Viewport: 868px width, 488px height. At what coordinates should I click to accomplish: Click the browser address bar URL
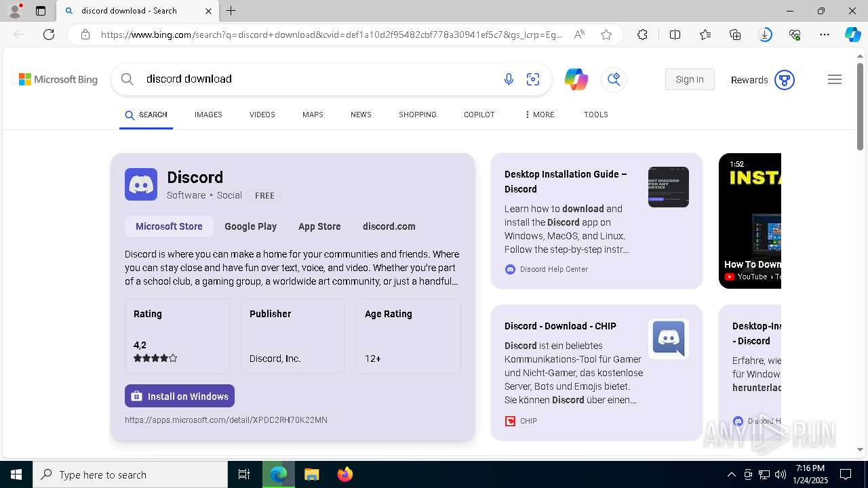point(332,35)
